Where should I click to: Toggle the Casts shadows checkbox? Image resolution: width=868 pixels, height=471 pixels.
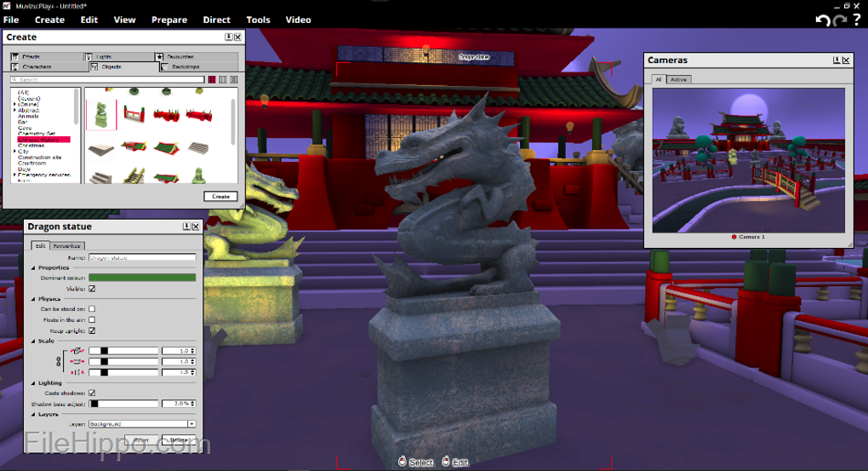(92, 393)
